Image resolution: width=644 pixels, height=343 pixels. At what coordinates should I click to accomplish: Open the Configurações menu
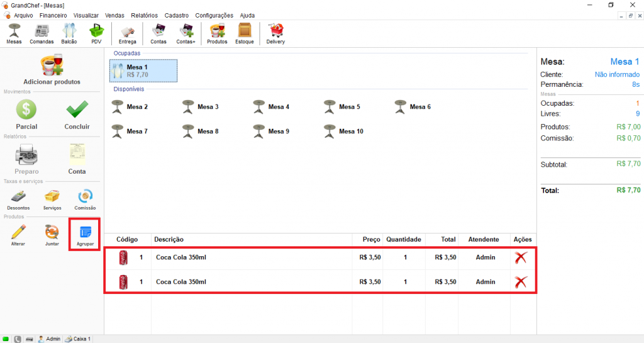tap(214, 15)
